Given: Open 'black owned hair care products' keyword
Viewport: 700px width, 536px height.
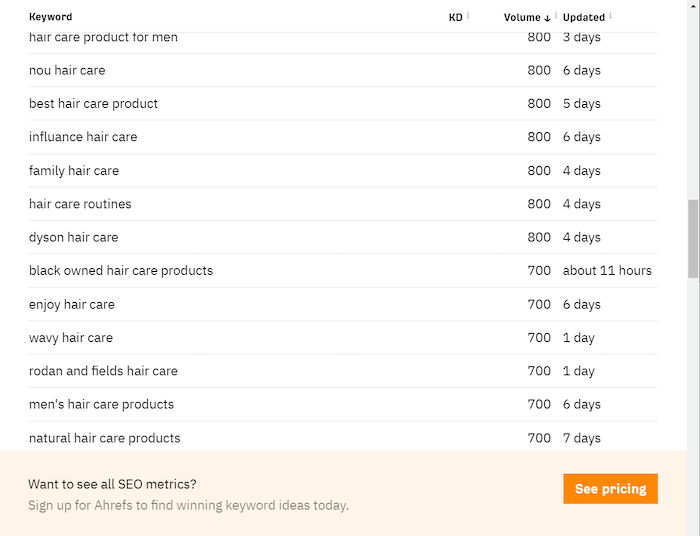Looking at the screenshot, I should 121,271.
